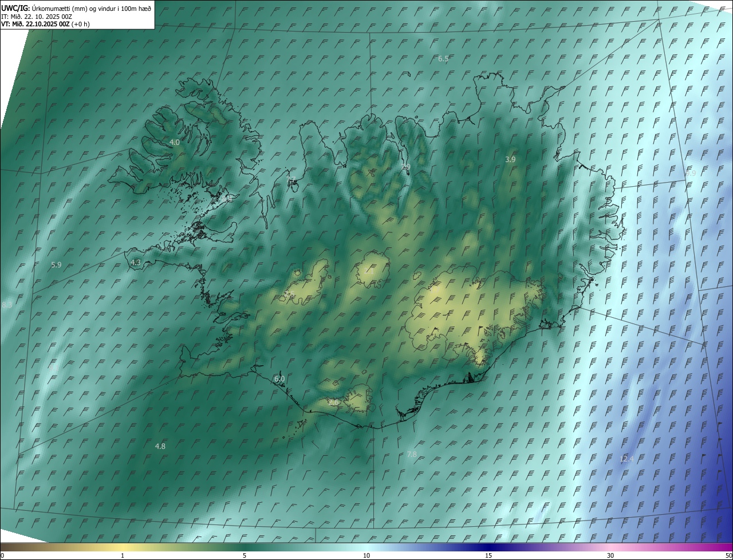733x560 pixels.
Task: Click the 7.8 value south of Iceland
Action: pos(412,454)
